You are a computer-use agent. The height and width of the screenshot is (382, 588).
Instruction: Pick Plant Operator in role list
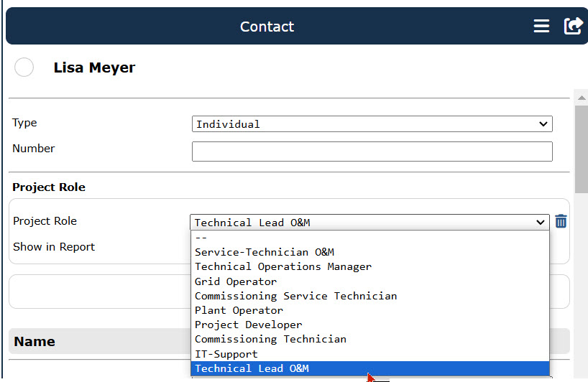coord(369,310)
